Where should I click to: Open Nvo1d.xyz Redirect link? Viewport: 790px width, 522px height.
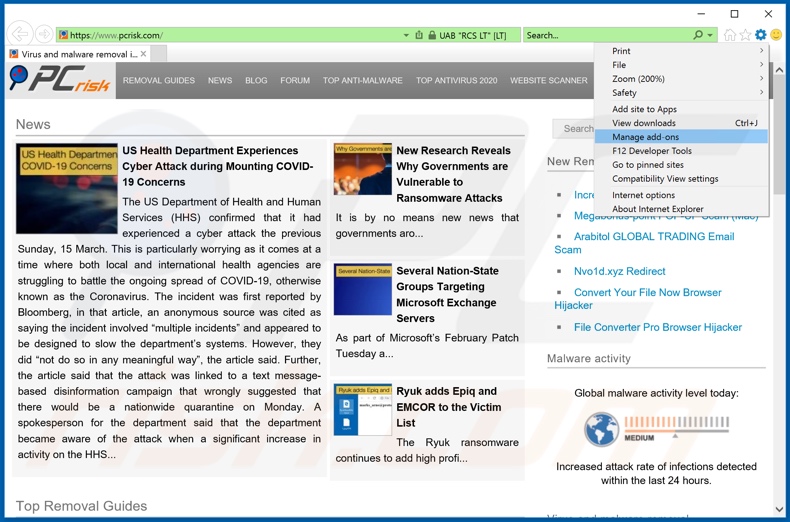click(x=619, y=271)
